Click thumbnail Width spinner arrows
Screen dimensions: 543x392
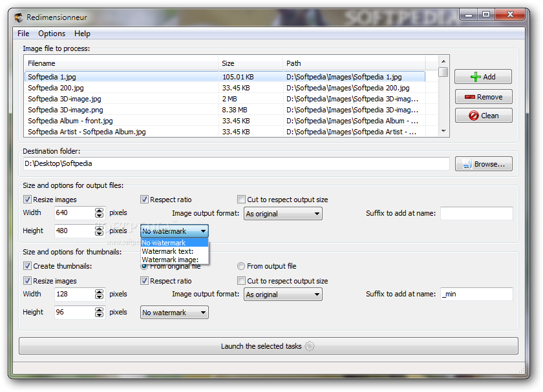(99, 294)
